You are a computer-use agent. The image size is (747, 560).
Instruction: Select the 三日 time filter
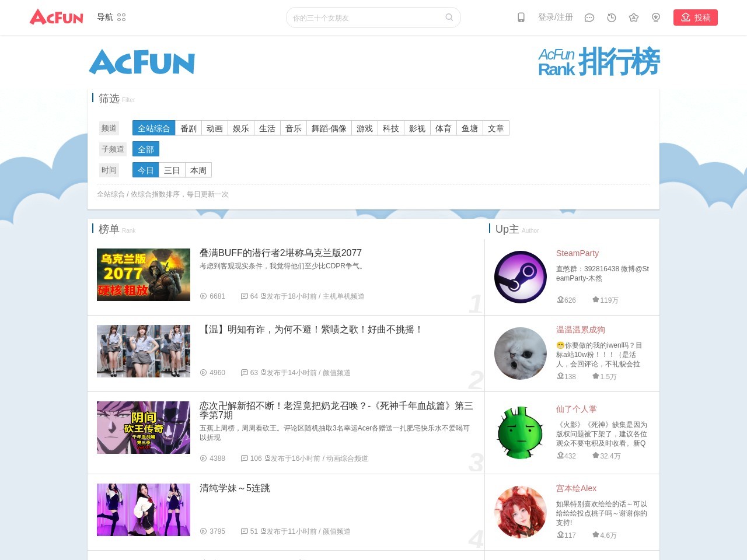coord(172,170)
